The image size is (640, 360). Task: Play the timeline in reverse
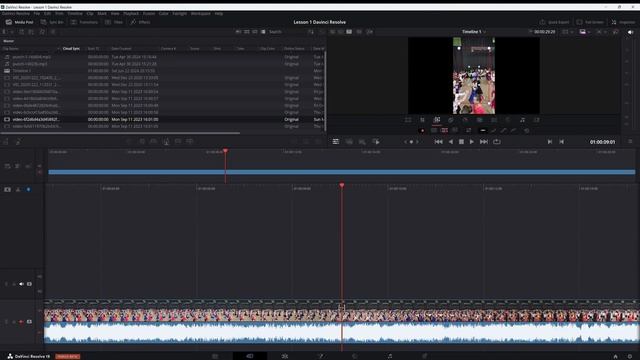pyautogui.click(x=451, y=142)
